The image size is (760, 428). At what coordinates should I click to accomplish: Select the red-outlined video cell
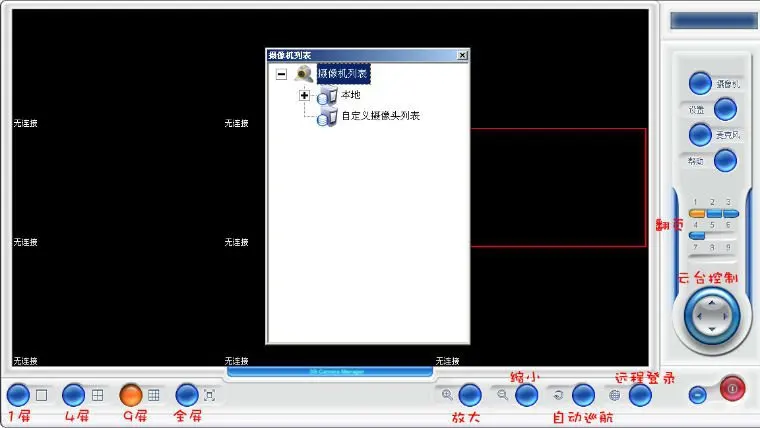coord(558,188)
